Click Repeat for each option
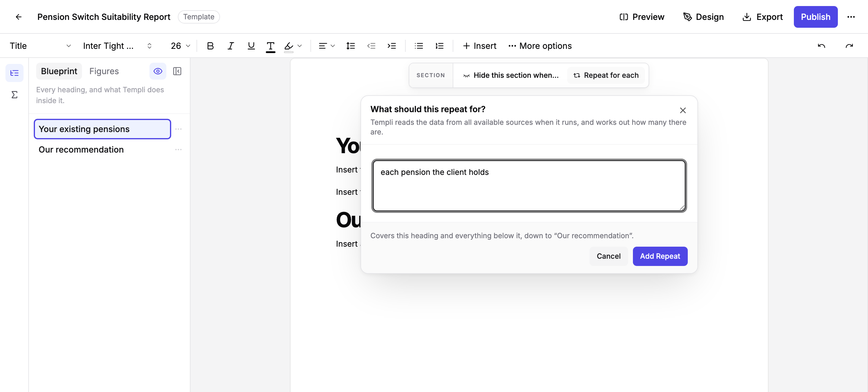 [606, 75]
